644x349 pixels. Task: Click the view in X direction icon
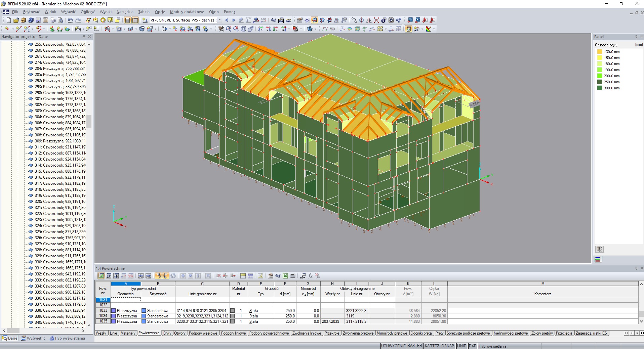tap(260, 29)
